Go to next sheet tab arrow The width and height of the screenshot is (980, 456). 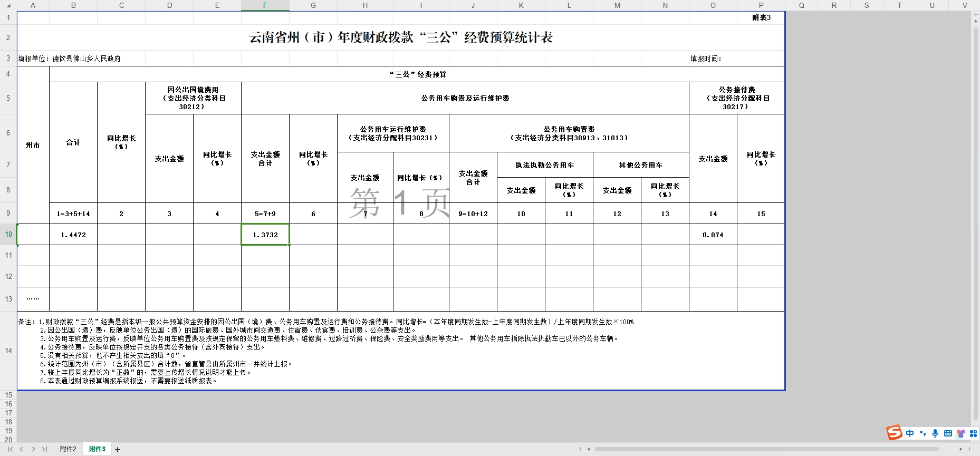click(x=33, y=449)
